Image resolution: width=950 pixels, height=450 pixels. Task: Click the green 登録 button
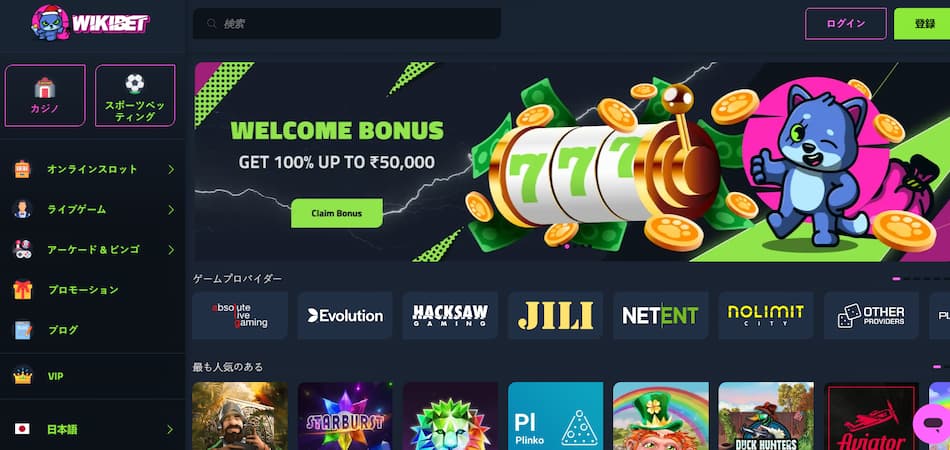click(923, 24)
